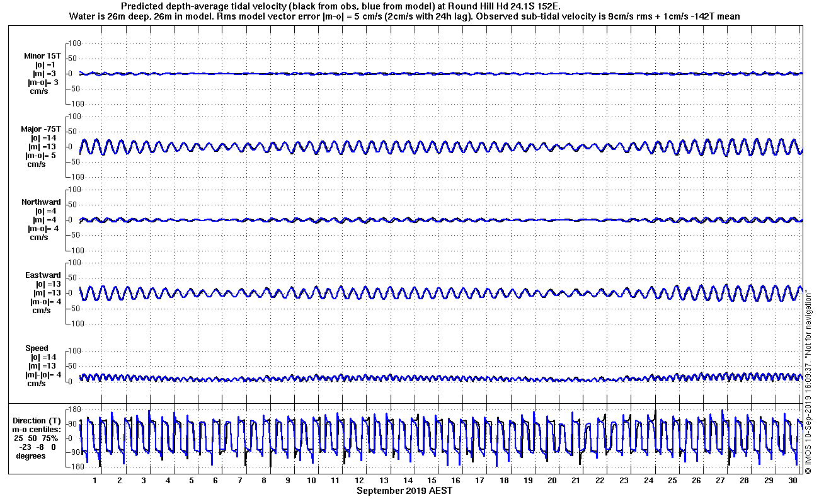Image resolution: width=819 pixels, height=504 pixels.
Task: Click day 30 tick label on time axis
Action: tap(793, 480)
